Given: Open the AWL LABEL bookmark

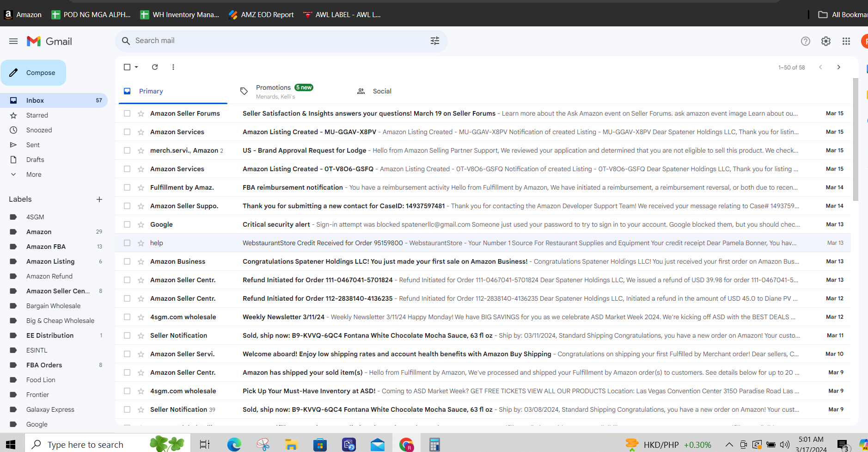Looking at the screenshot, I should [342, 14].
